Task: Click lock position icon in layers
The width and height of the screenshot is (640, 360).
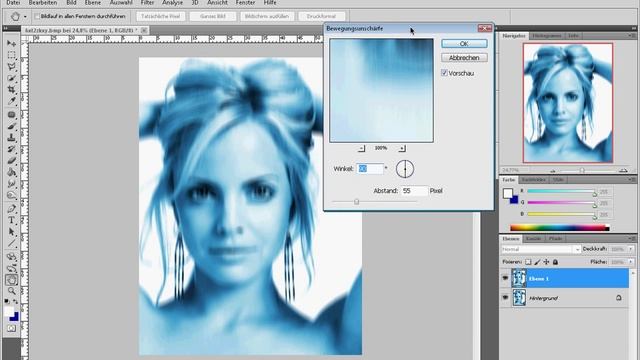Action: pyautogui.click(x=546, y=262)
